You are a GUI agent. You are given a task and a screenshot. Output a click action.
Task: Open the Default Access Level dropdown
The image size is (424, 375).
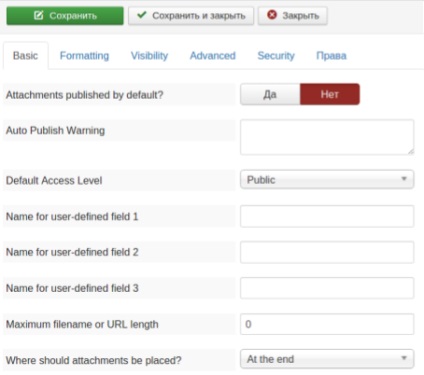(327, 180)
